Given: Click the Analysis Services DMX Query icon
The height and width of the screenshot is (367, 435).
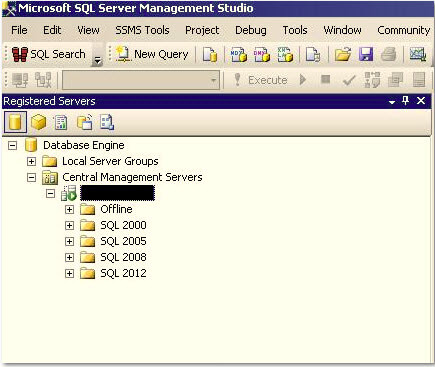Looking at the screenshot, I should coord(262,54).
